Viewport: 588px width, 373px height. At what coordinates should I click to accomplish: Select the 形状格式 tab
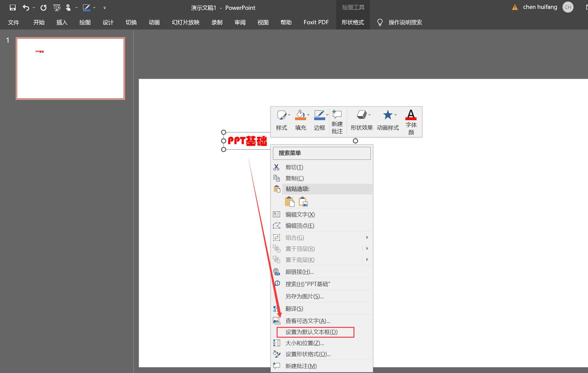[x=353, y=22]
